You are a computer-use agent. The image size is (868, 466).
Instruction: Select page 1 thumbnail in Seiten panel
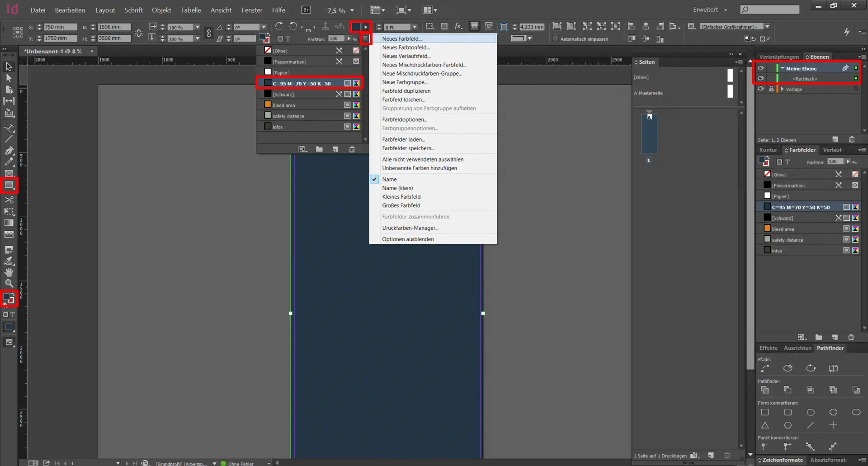point(649,134)
